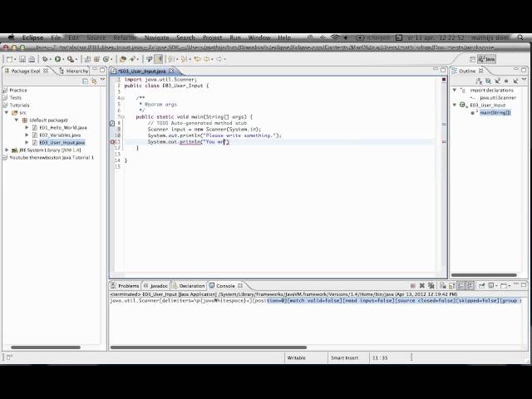The image size is (532, 399).
Task: Toggle Hide Non-Public Members in Outline
Action: tap(506, 81)
